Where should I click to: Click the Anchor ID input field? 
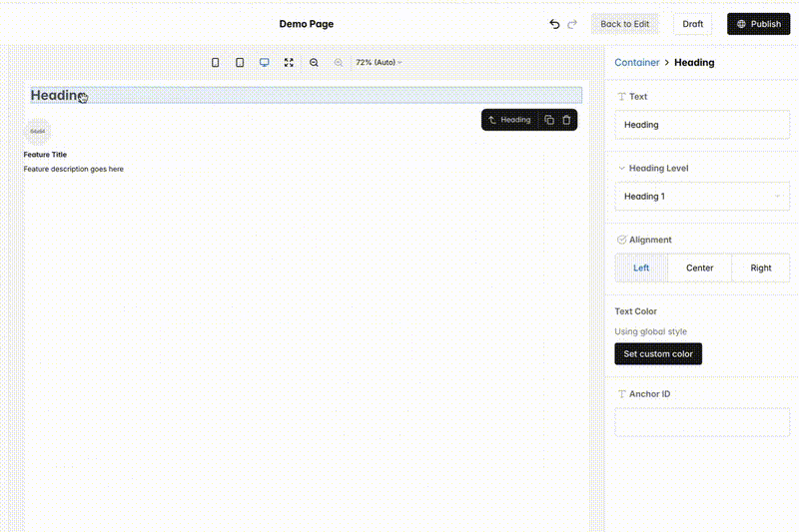point(702,422)
